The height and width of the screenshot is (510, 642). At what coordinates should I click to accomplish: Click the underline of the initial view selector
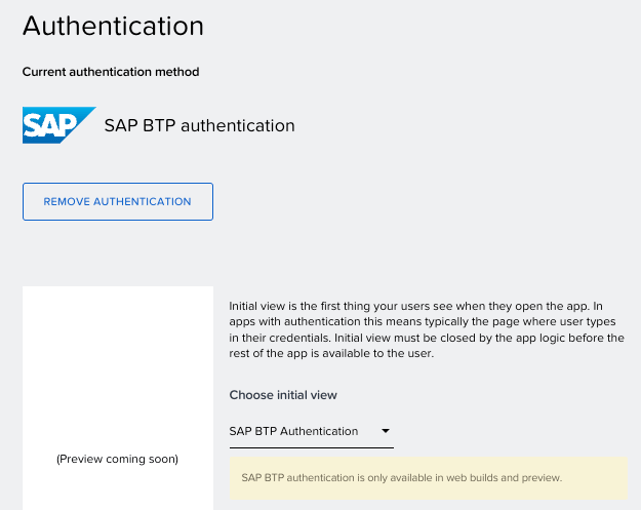(312, 448)
